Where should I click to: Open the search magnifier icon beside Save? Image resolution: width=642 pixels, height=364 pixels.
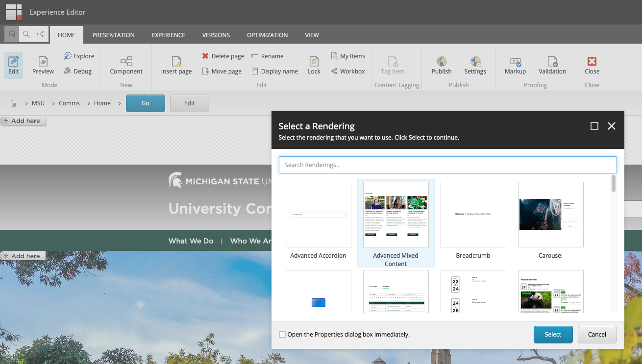point(25,34)
